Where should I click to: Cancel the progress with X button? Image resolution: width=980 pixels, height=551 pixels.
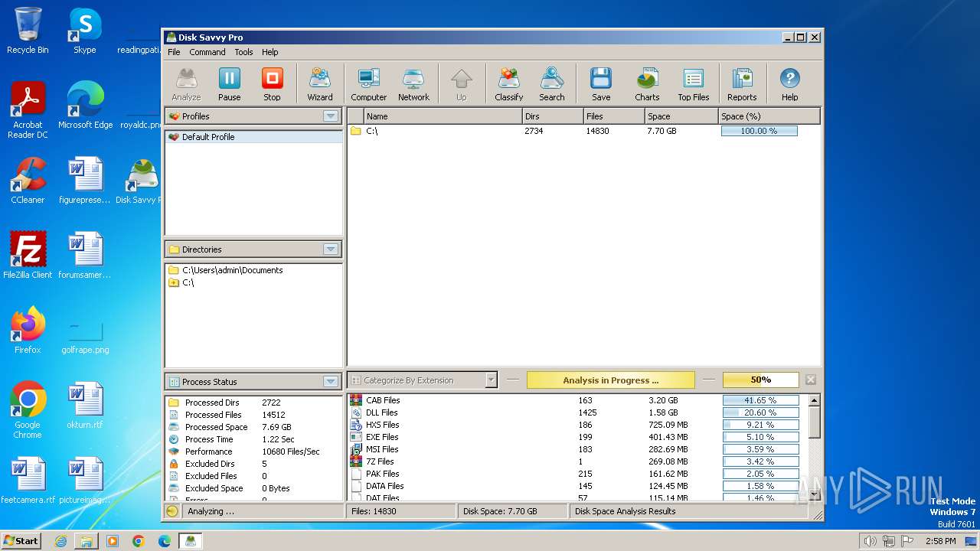pos(811,380)
